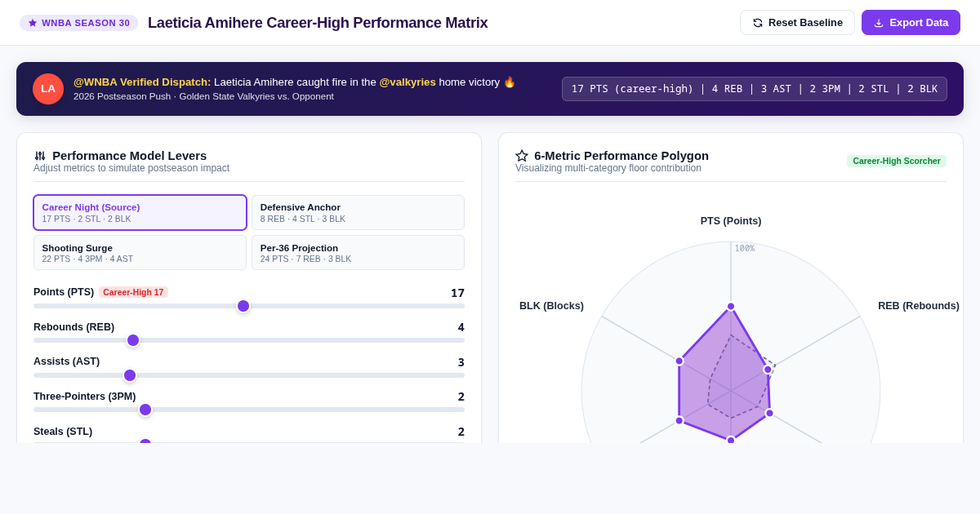Screen dimensions: 980x514
Task: Click the Reset Baseline button
Action: pos(797,23)
